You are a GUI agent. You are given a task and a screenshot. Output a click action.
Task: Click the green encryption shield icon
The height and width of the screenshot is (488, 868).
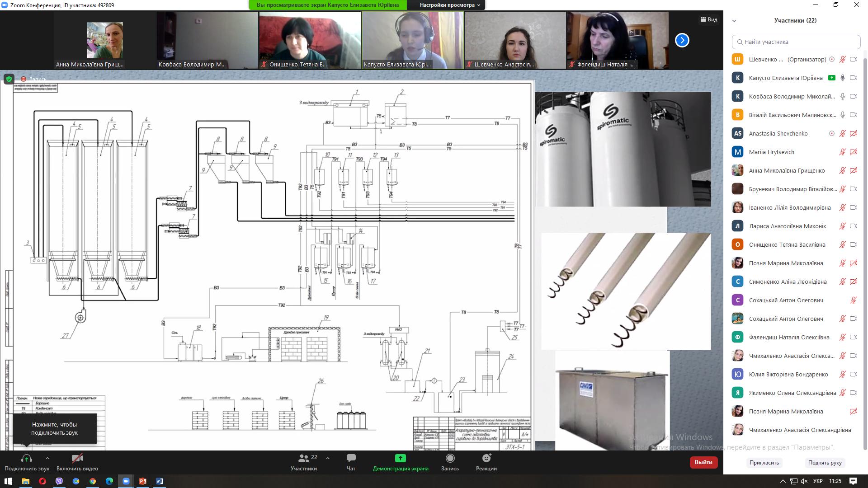(x=9, y=79)
